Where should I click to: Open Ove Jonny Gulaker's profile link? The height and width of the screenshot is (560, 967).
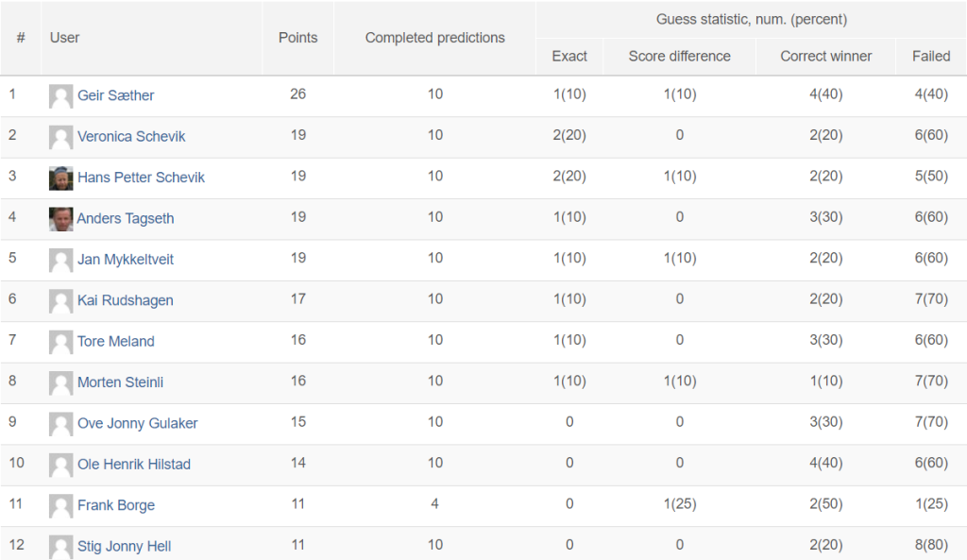(138, 423)
